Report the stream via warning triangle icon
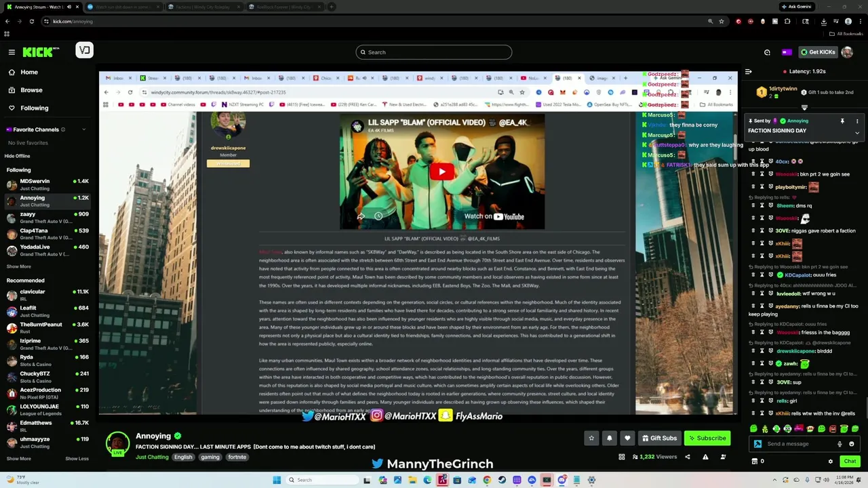Screen dimensions: 868x488 click(x=705, y=457)
